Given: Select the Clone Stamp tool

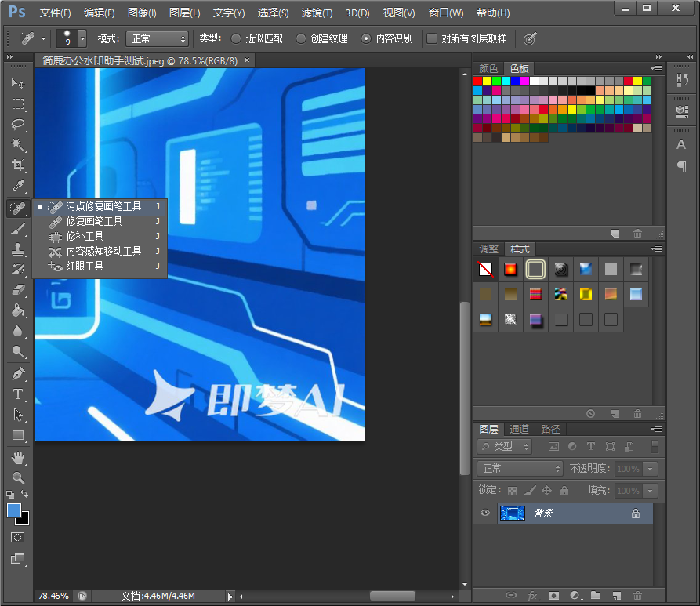Looking at the screenshot, I should click(x=18, y=251).
